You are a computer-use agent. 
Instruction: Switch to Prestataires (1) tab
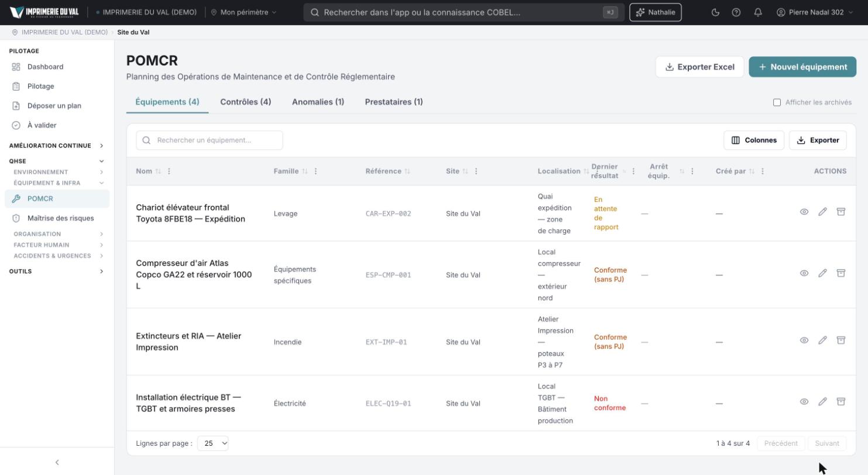point(394,102)
